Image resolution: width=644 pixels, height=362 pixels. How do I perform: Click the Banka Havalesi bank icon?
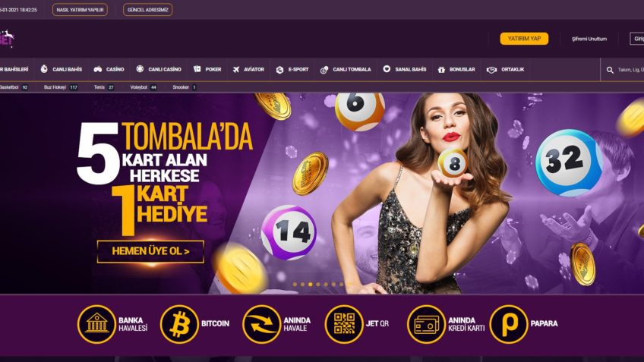96,324
